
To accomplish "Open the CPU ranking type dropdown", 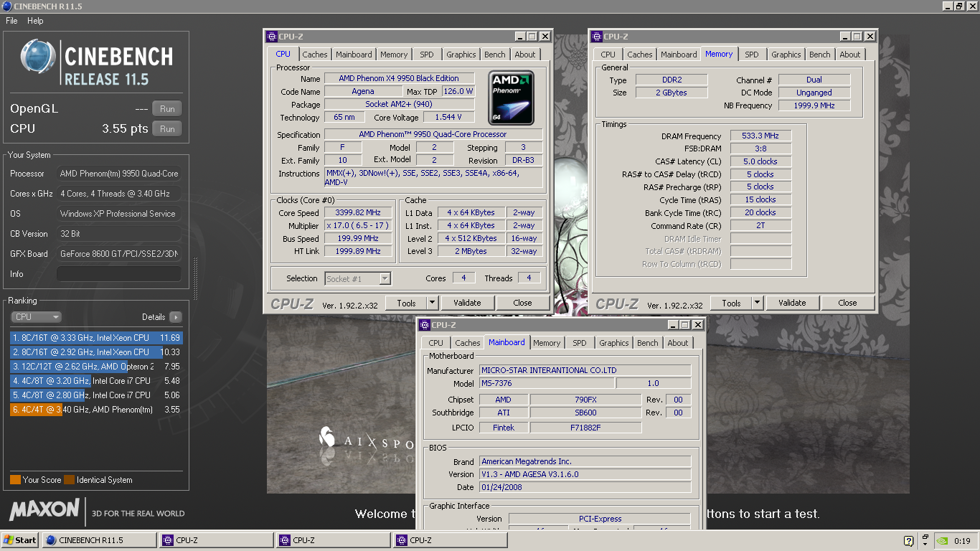I will pyautogui.click(x=37, y=317).
